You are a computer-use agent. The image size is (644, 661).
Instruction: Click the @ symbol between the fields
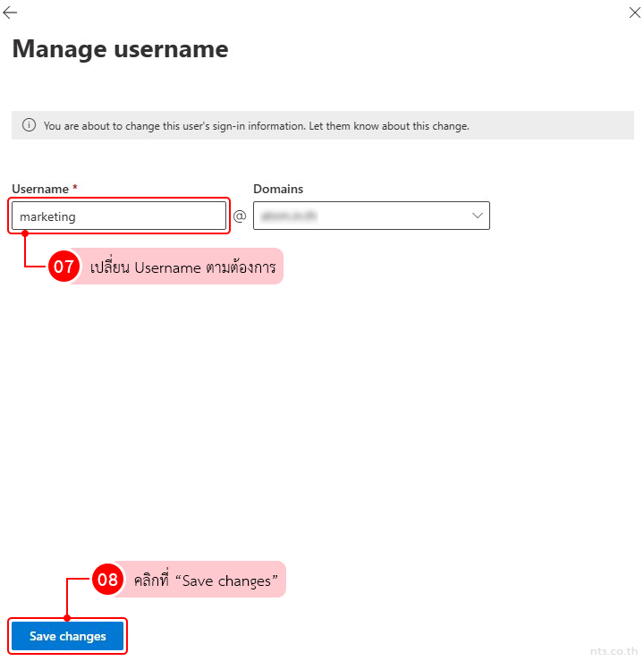240,216
